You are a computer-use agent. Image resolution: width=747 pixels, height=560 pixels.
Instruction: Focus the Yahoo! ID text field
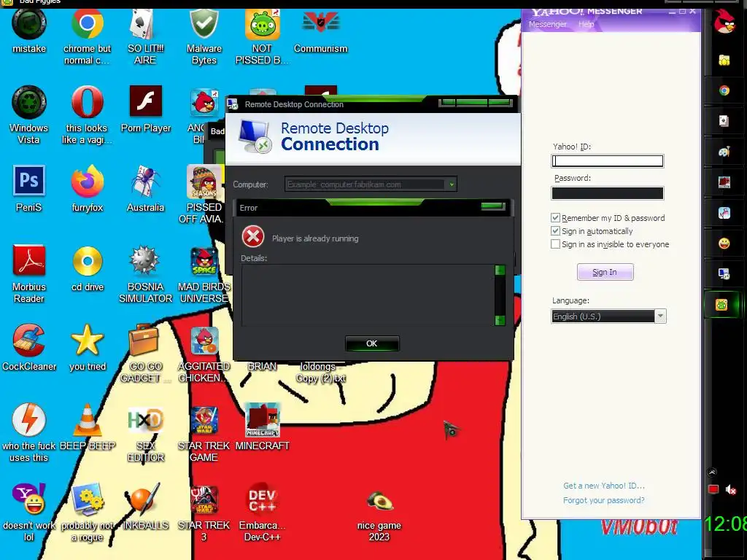(608, 161)
